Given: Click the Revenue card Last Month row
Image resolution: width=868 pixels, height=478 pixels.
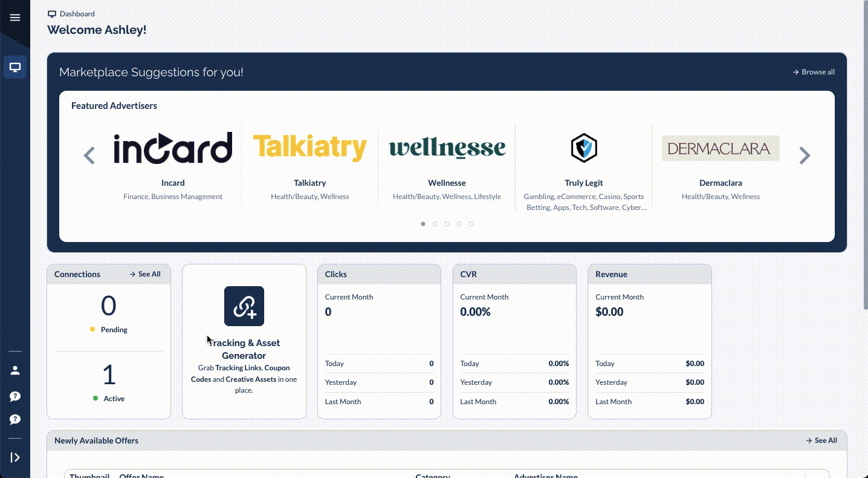Looking at the screenshot, I should point(650,402).
